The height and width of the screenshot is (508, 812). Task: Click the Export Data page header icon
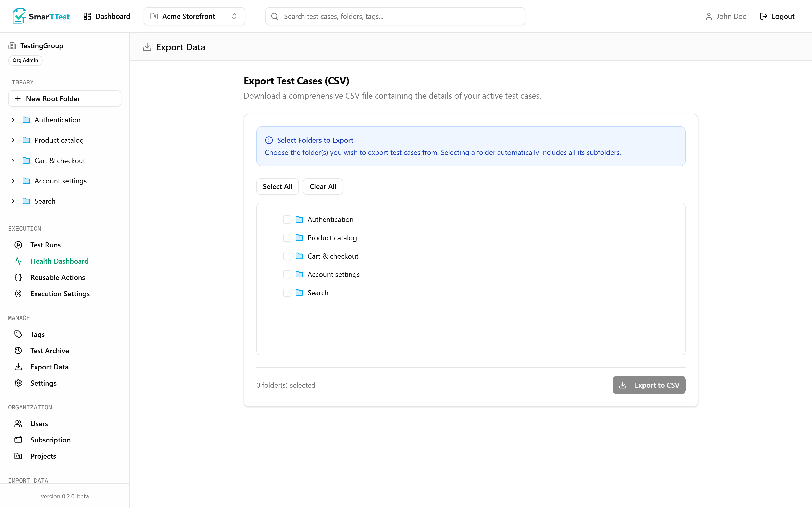[147, 47]
